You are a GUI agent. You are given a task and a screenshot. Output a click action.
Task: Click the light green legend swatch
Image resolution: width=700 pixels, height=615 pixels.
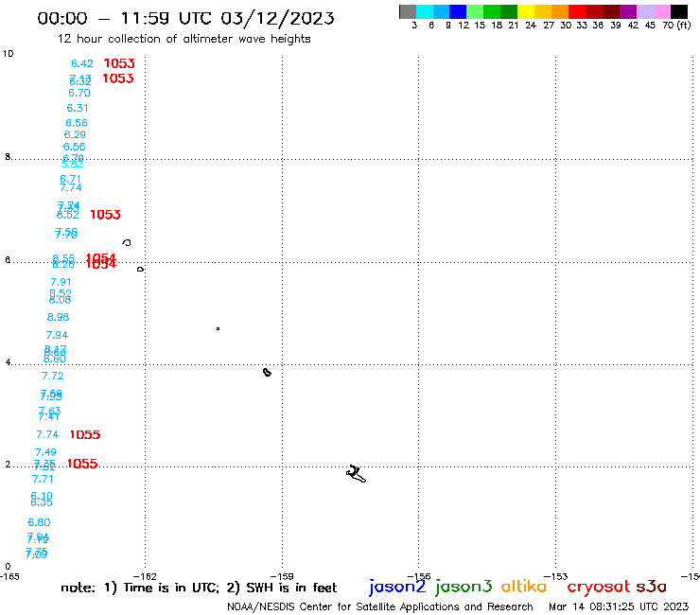click(475, 11)
